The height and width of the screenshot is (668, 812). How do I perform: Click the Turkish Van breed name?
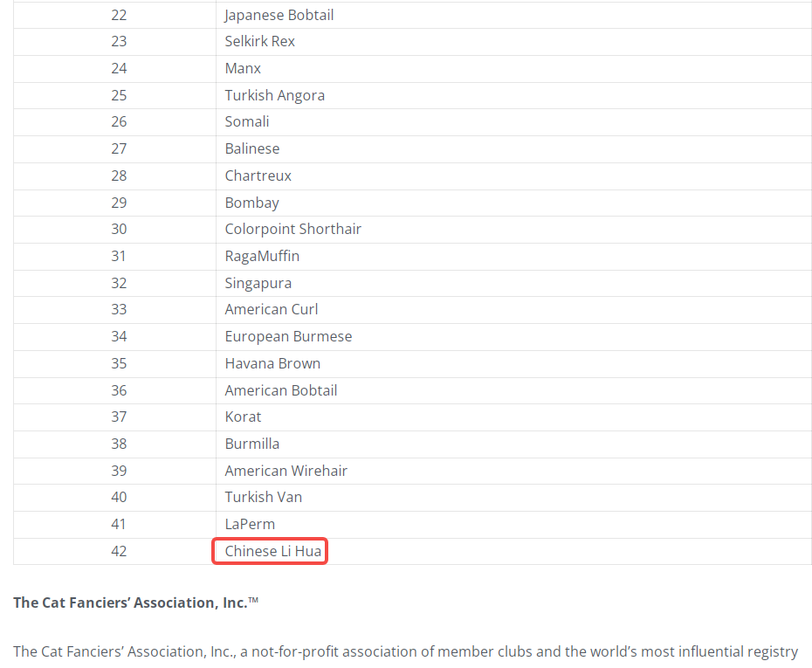click(263, 497)
